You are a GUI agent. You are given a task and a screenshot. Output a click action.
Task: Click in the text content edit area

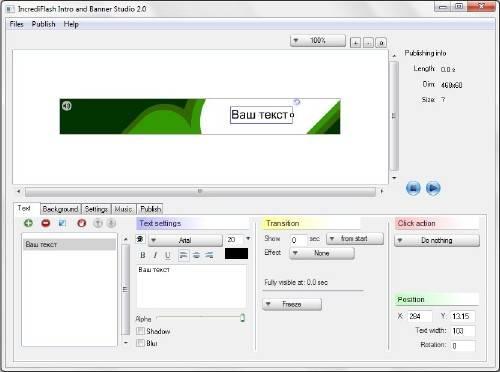(192, 287)
